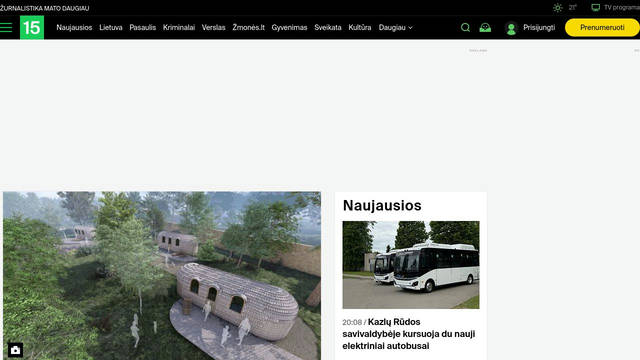Image resolution: width=640 pixels, height=360 pixels.
Task: Click the green face icon next to search
Action: pyautogui.click(x=485, y=27)
